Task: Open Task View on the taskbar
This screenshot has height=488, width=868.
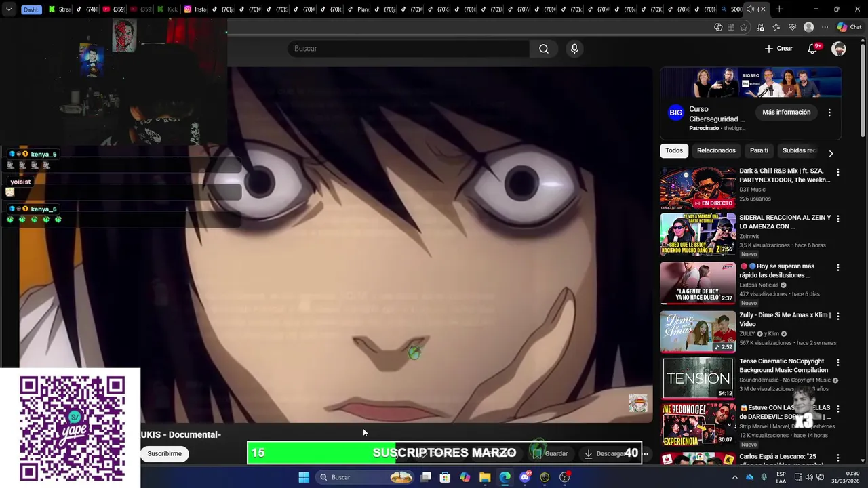Action: pyautogui.click(x=425, y=477)
